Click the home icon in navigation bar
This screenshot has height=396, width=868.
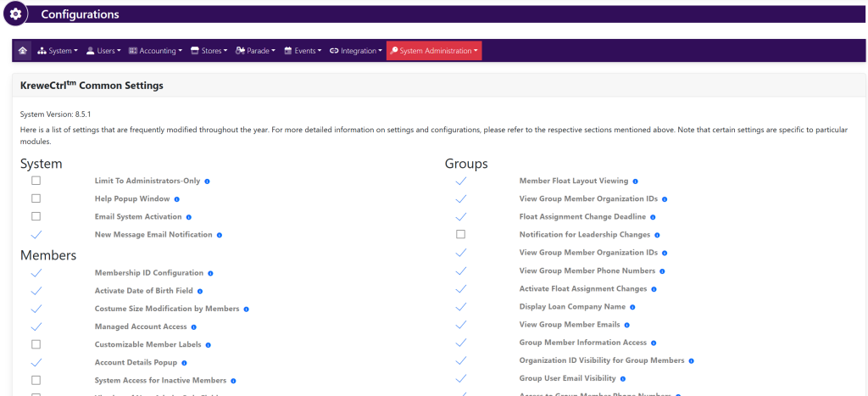23,51
